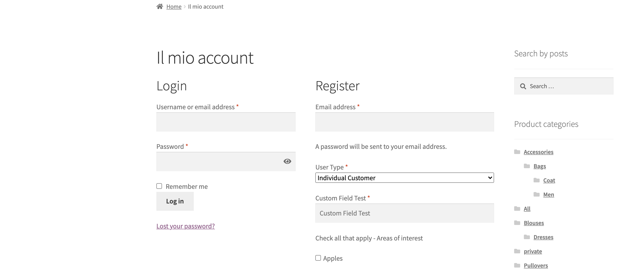Click folder icon beside Men
This screenshot has height=274, width=644.
(537, 194)
